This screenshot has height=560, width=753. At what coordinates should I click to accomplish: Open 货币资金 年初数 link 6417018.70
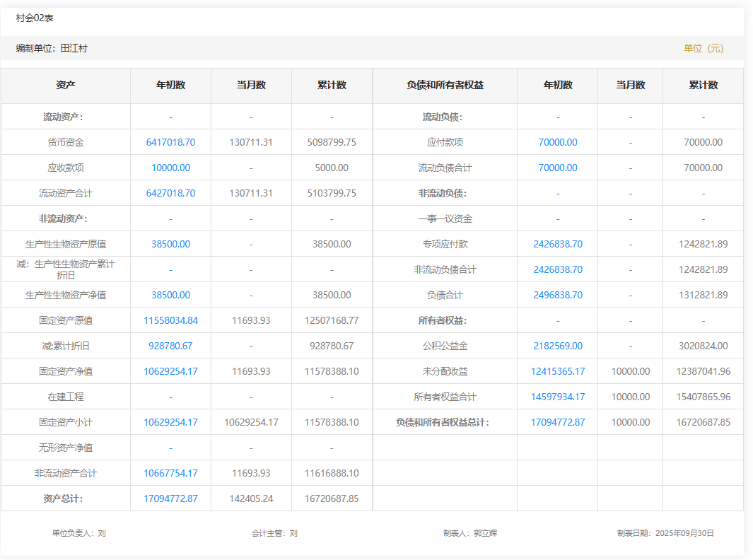point(170,142)
